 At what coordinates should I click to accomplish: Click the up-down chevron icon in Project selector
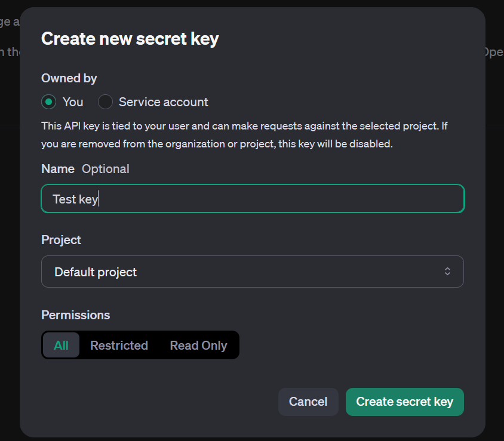tap(447, 272)
